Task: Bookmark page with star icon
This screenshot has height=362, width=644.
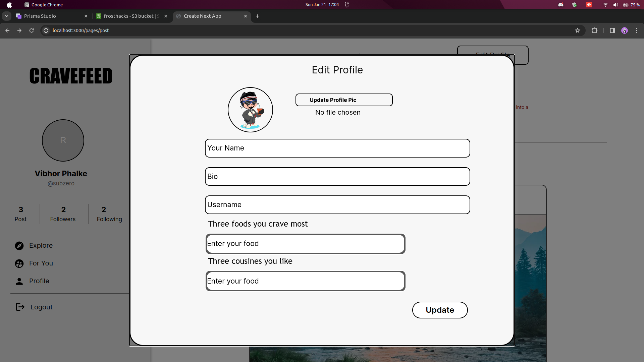Action: [578, 31]
